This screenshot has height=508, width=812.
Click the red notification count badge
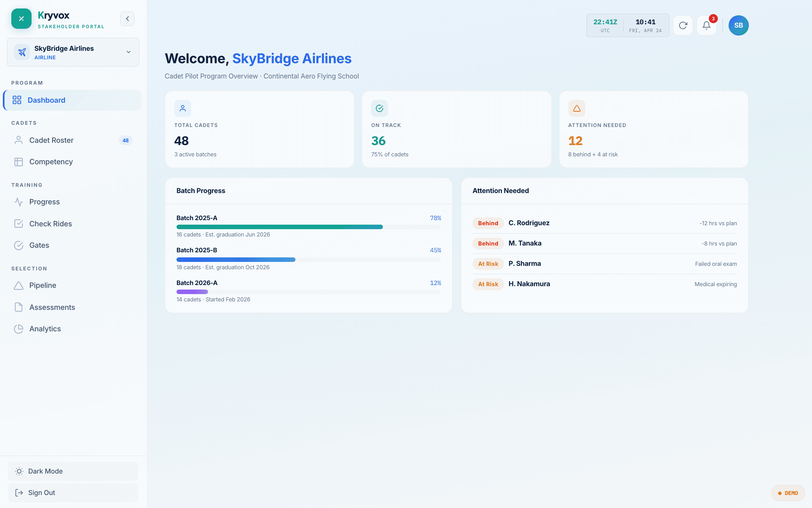[x=713, y=19]
